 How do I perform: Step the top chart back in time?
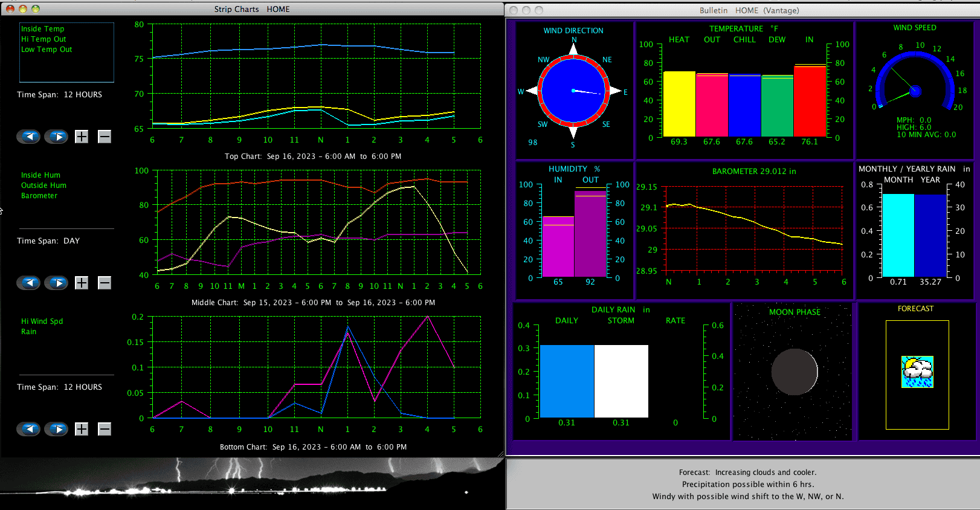coord(28,137)
